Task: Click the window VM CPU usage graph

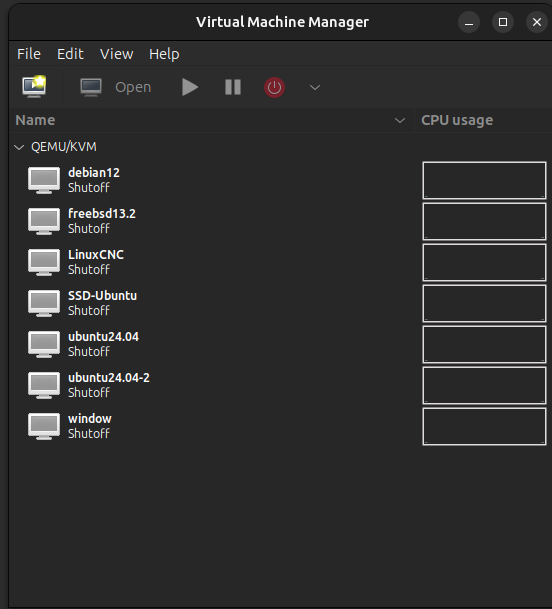Action: 484,426
